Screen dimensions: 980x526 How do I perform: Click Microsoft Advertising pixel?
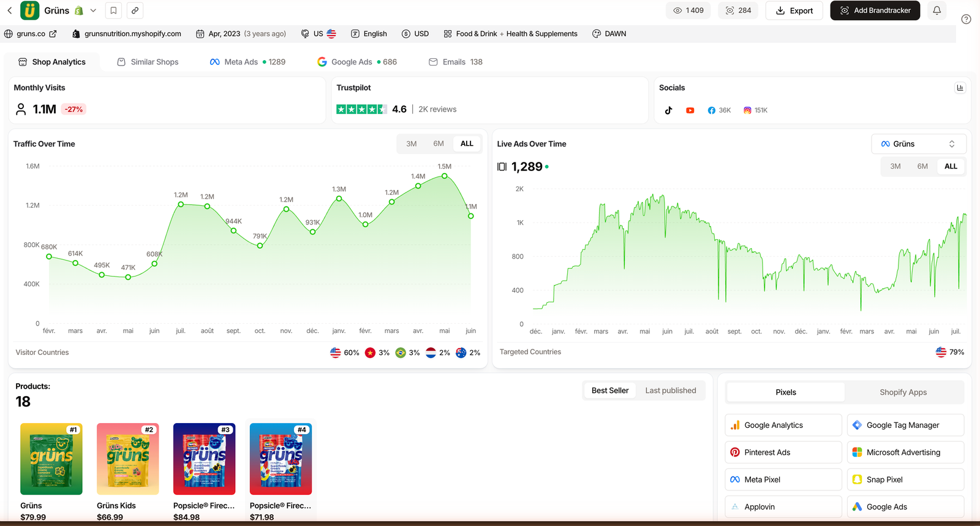click(x=906, y=452)
